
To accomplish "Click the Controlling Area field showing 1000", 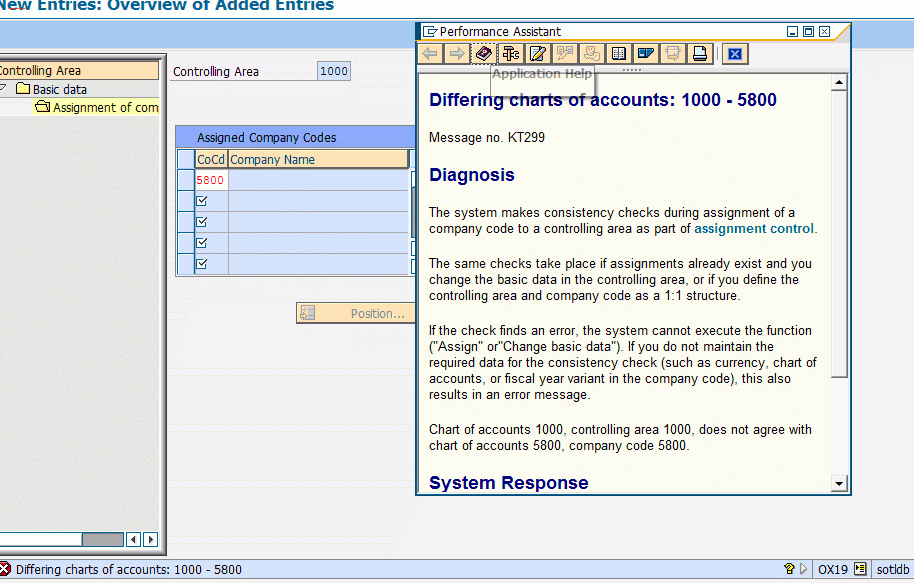I will click(334, 71).
